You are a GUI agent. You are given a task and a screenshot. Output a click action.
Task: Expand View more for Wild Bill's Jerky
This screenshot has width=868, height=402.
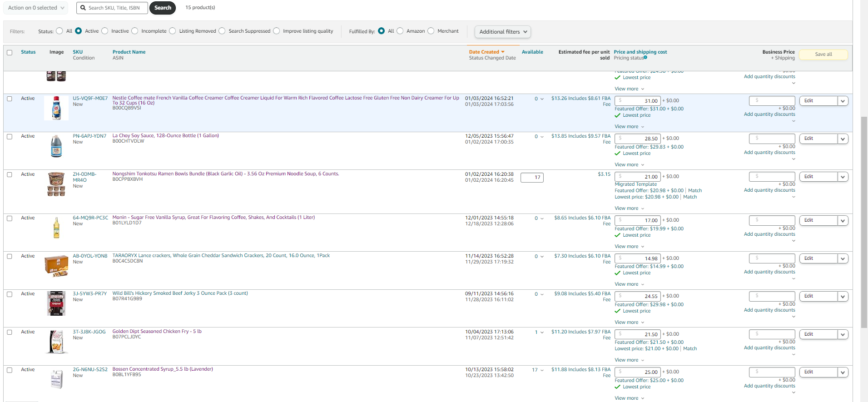pos(630,323)
